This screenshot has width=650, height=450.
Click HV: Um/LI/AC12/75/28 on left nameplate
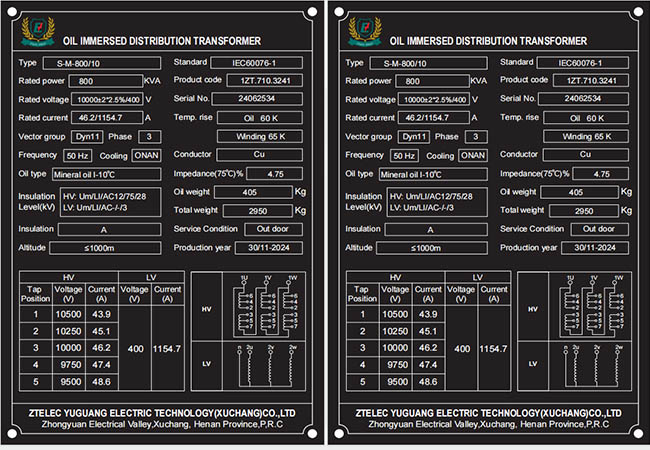[105, 196]
